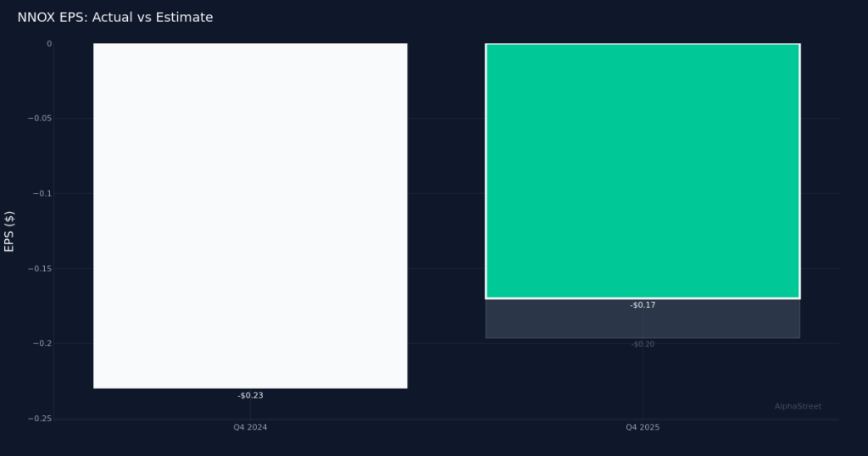Click the chart title NNOX EPS: Actual vs Estimate
Viewport: 868px width, 456px height.
pos(115,17)
